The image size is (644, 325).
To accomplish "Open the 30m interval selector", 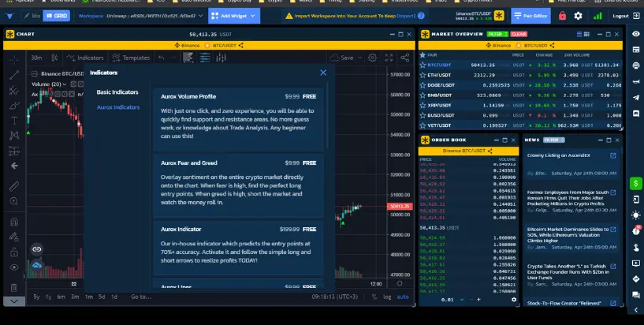I will point(36,58).
